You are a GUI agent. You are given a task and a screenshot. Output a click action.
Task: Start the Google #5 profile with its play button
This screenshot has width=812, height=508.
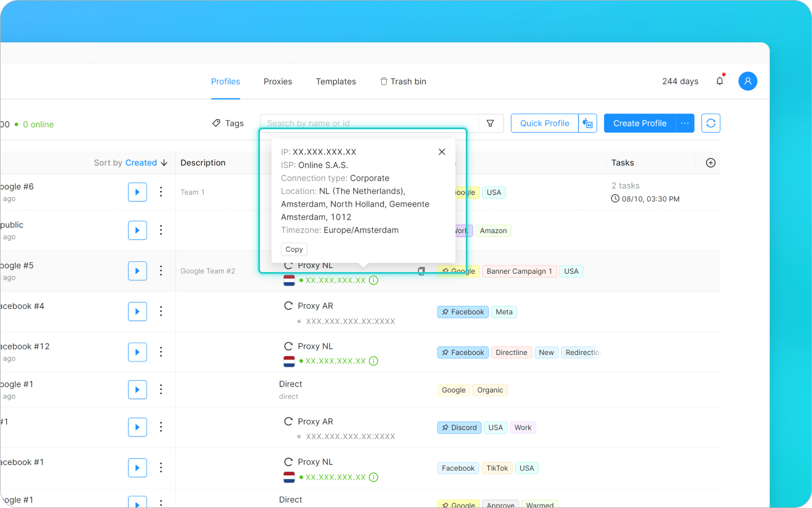click(137, 271)
